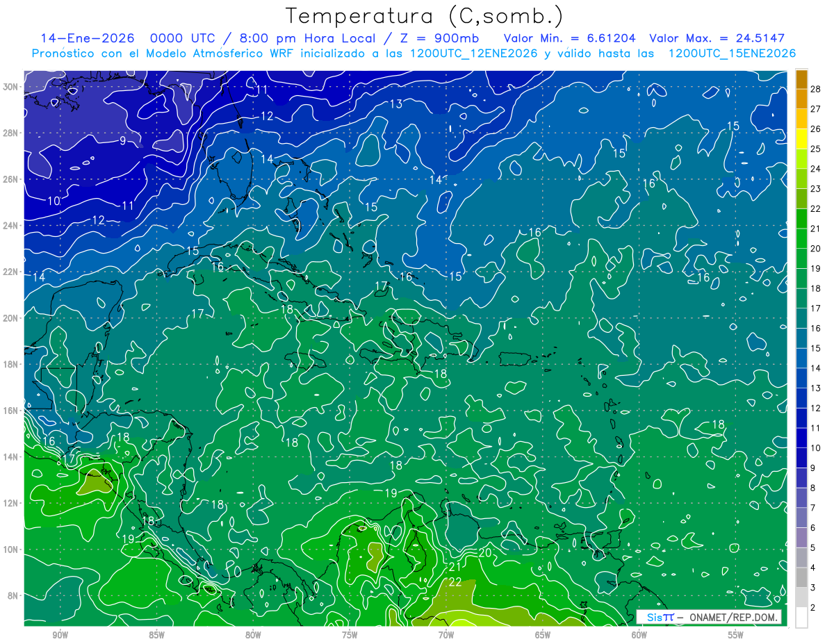Viewport: 834px width, 644px height.
Task: Click the contour label '21' on the map
Action: tap(455, 567)
